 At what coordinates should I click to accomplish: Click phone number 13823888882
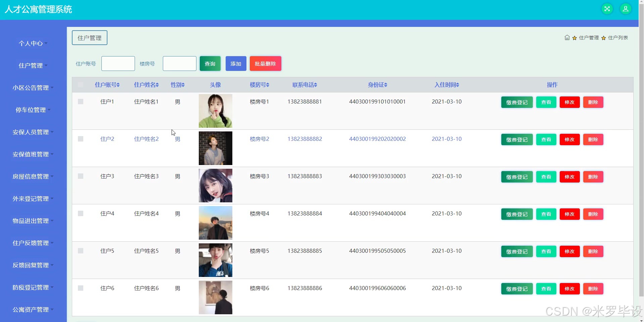click(305, 139)
